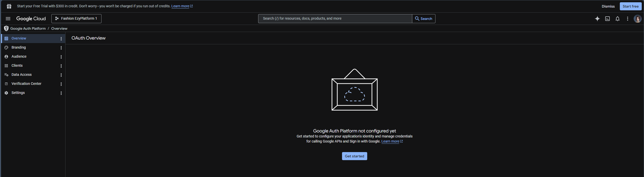Click the free trial gift icon
The image size is (644, 177).
[9, 6]
